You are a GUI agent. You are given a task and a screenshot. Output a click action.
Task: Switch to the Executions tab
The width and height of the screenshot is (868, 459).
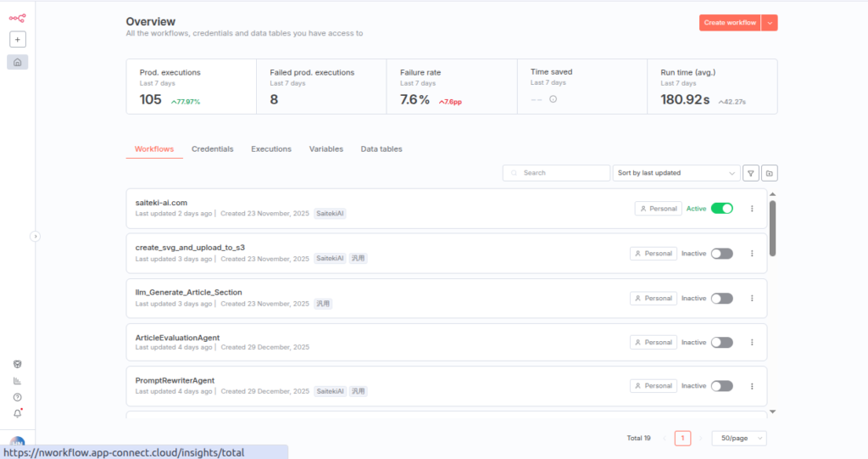point(271,149)
